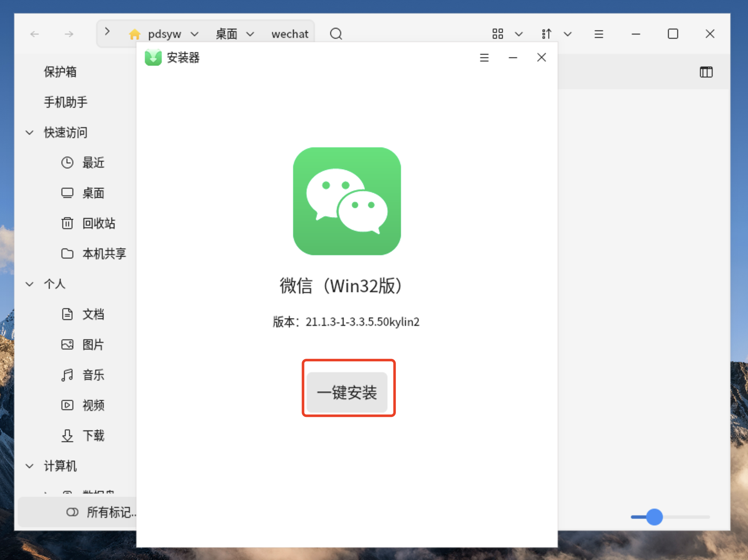Open search in file manager
The width and height of the screenshot is (748, 560).
(x=336, y=34)
